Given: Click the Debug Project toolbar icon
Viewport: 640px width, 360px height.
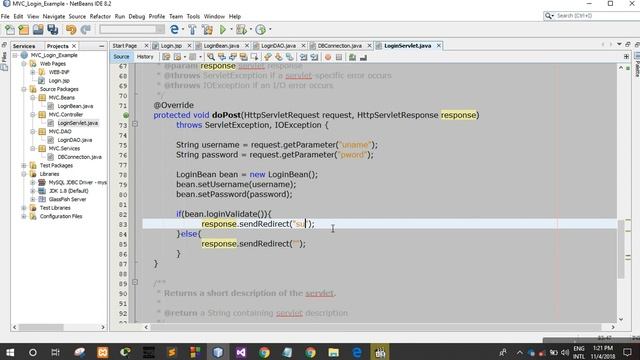Looking at the screenshot, I should 241,30.
